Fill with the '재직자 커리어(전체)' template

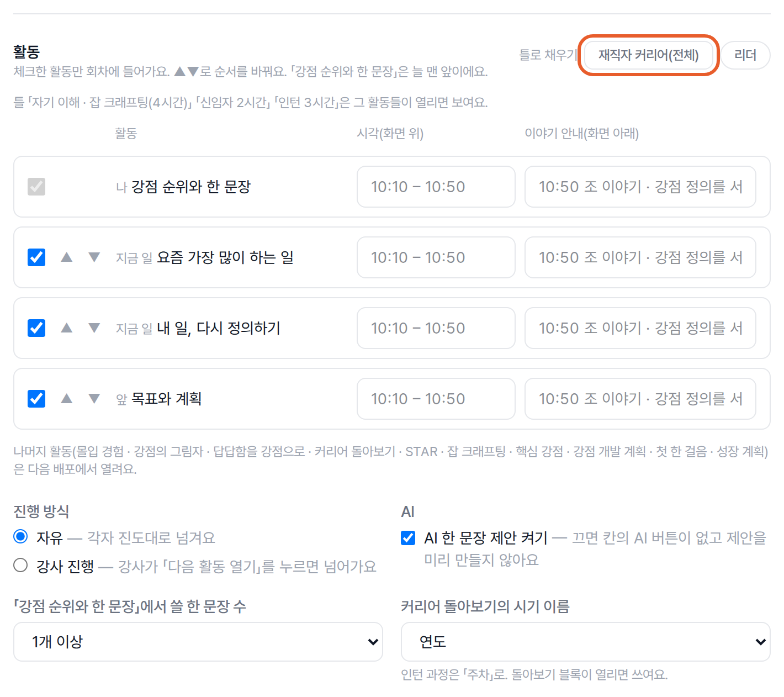(649, 55)
